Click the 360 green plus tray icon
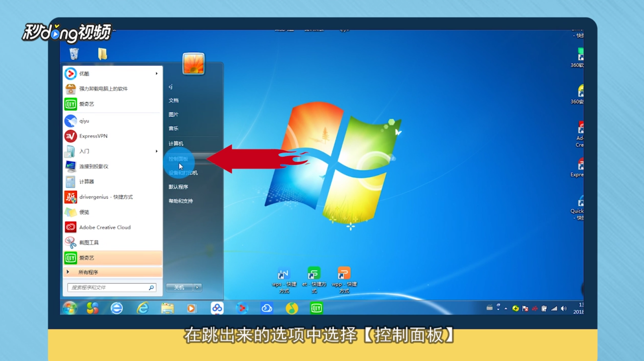Image resolution: width=644 pixels, height=361 pixels. pyautogui.click(x=515, y=308)
